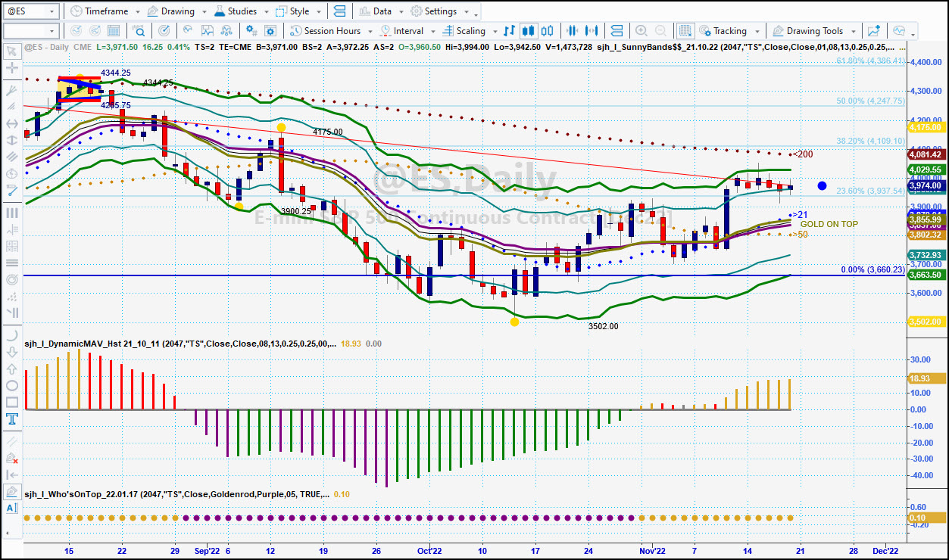Click the Tracking button
This screenshot has height=560, width=949.
point(723,31)
